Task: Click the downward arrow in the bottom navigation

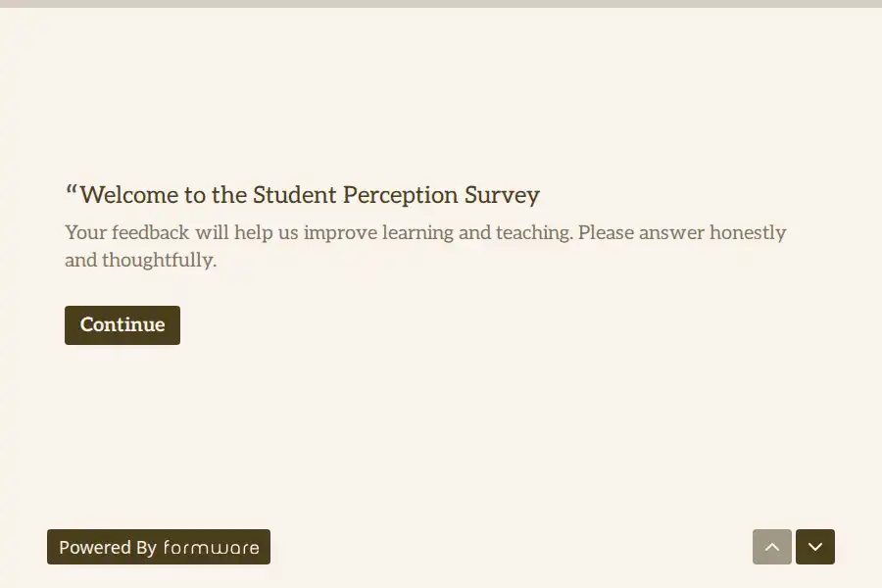Action: tap(815, 547)
